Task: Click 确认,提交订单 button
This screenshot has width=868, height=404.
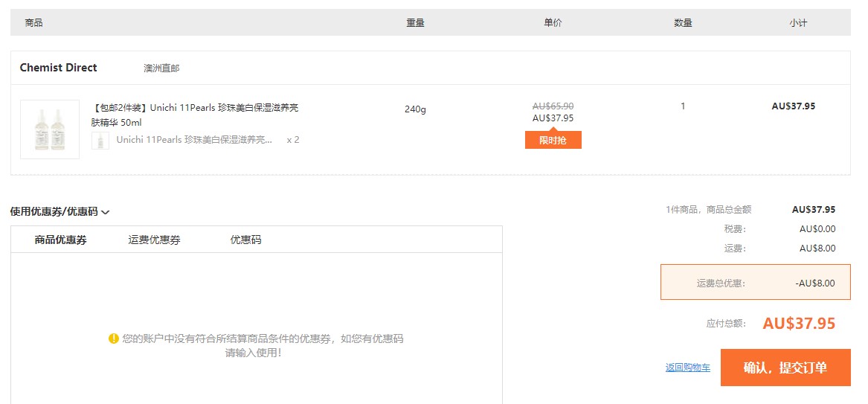Action: pyautogui.click(x=785, y=368)
